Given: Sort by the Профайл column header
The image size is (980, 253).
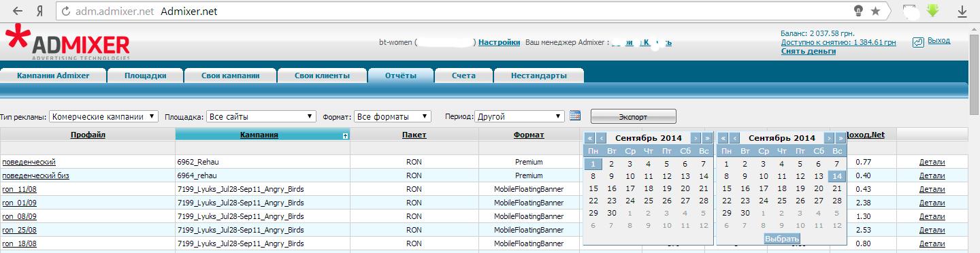Looking at the screenshot, I should [88, 135].
